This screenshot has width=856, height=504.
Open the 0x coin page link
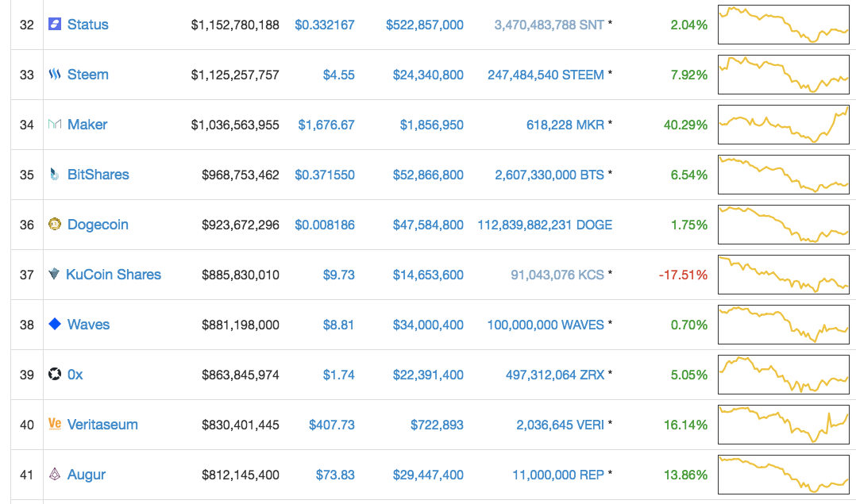pos(75,375)
